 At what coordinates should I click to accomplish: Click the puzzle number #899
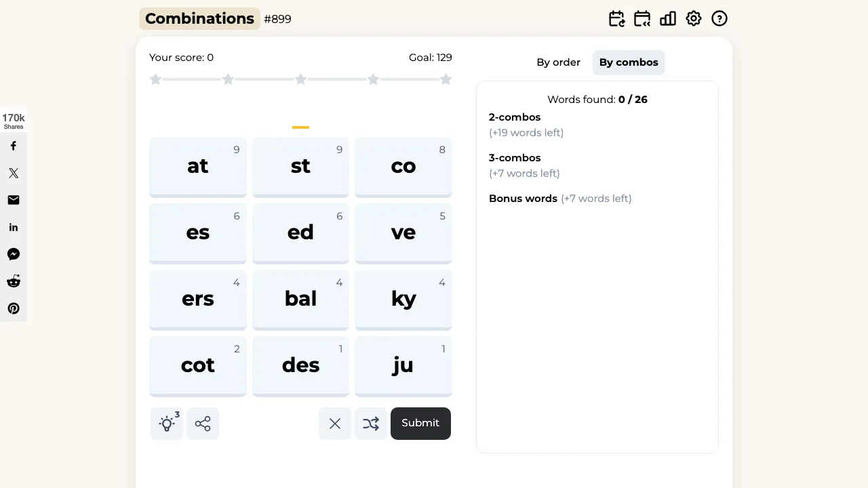(x=277, y=19)
